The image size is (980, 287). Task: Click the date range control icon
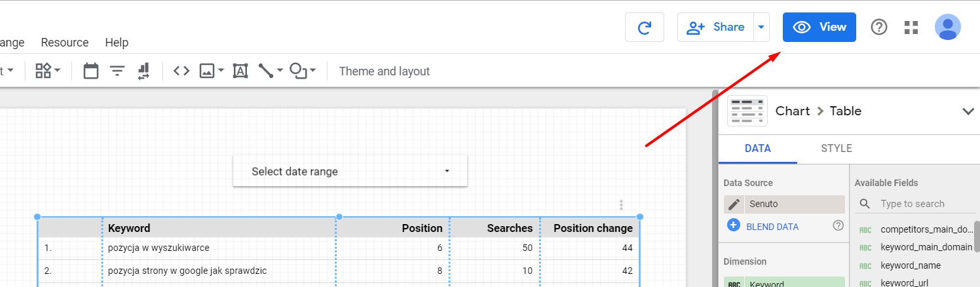tap(91, 71)
